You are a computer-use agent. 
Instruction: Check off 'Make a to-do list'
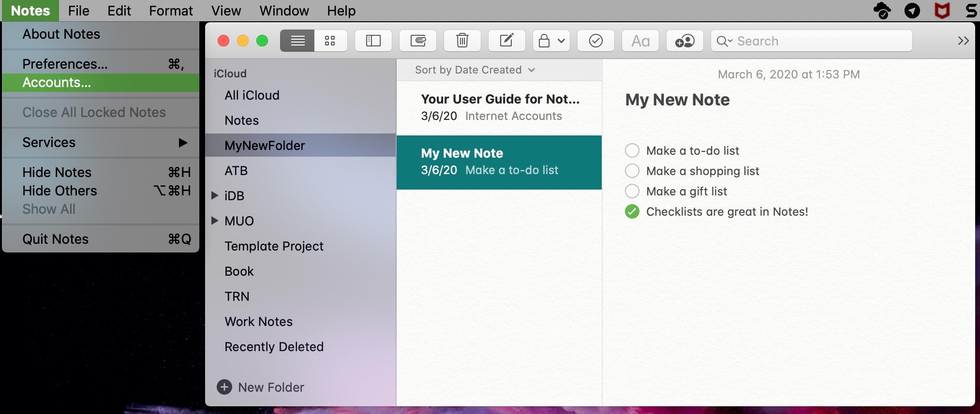click(632, 150)
